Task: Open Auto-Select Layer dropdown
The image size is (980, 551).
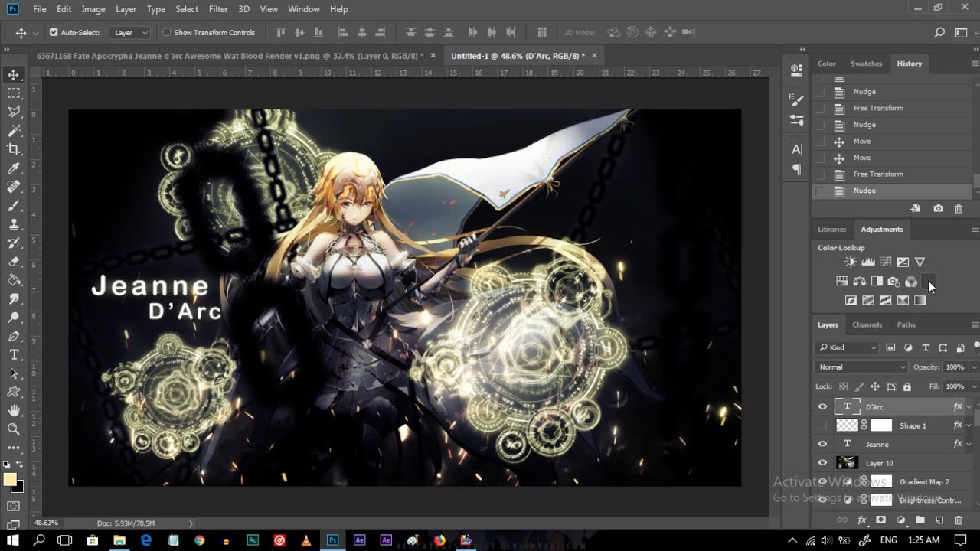Action: click(x=131, y=32)
